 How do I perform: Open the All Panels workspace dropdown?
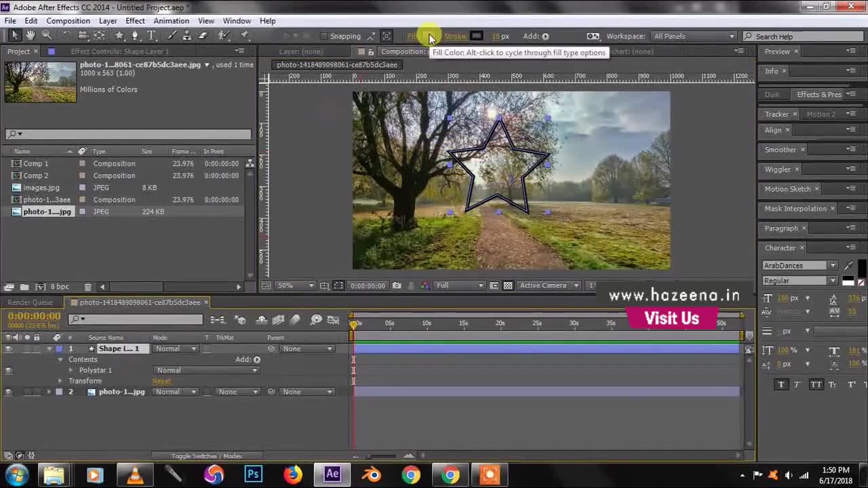point(693,37)
